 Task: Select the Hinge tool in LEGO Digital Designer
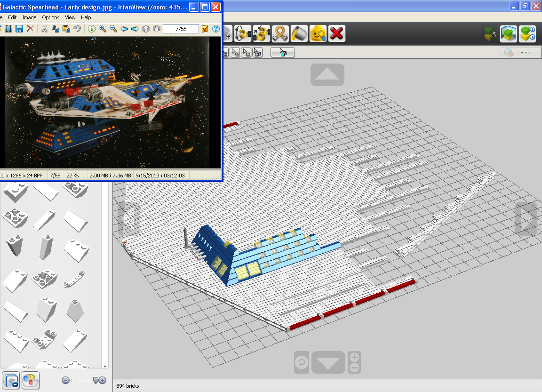point(243,33)
